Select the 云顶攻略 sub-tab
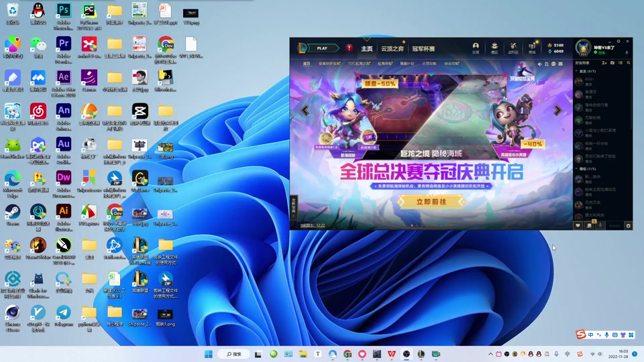Image resolution: width=644 pixels, height=362 pixels. coord(429,64)
